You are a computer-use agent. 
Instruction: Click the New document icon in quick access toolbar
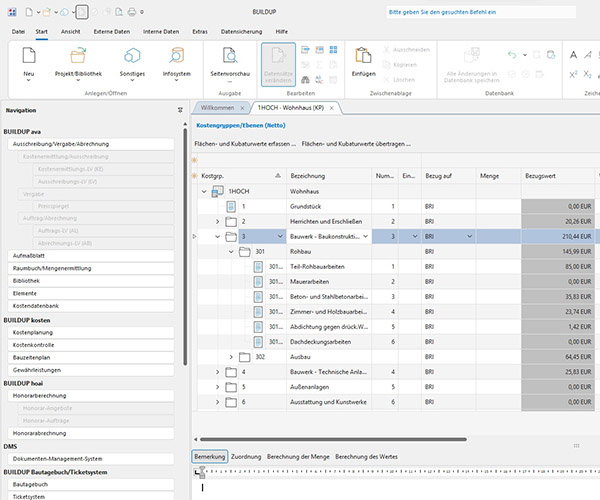[x=29, y=12]
